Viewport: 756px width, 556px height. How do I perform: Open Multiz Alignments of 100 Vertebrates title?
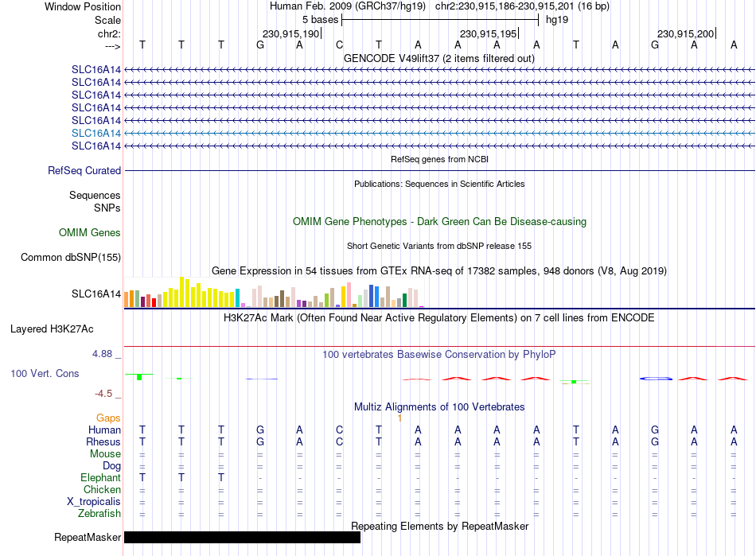point(439,407)
